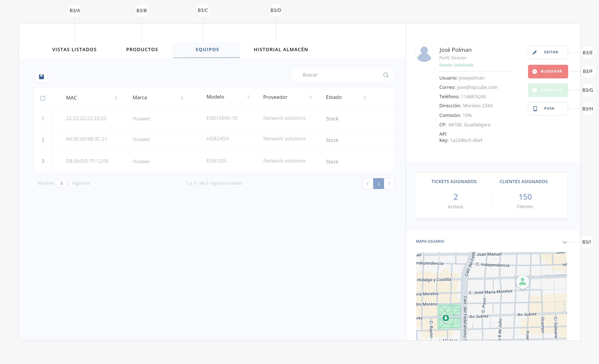Click the green park marker on the map
This screenshot has height=364, width=599.
coord(445,318)
